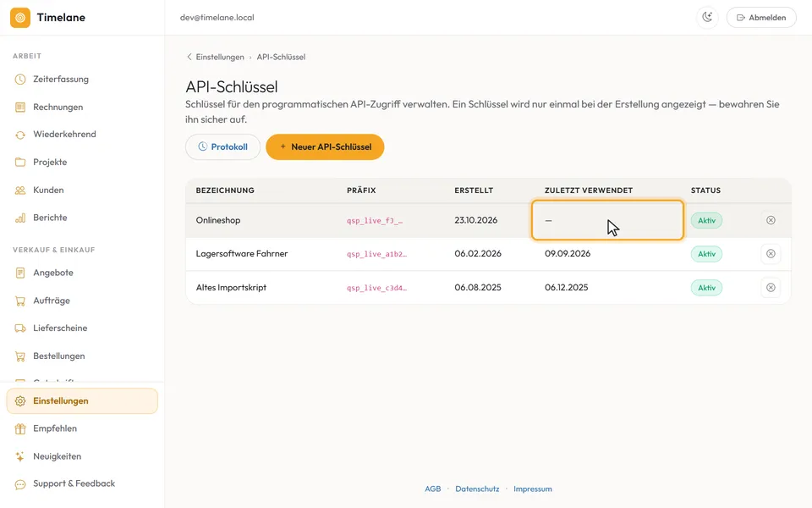The width and height of the screenshot is (812, 508).
Task: Click prefix qsp_live_fJ_
Action: pos(375,221)
